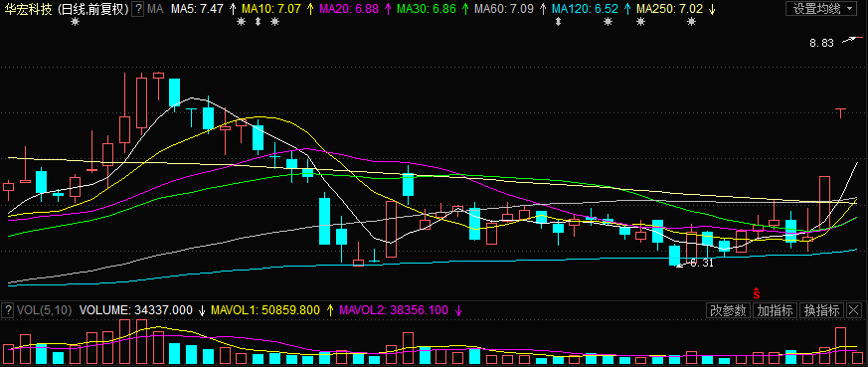Viewport: 868px width, 367px height.
Task: Click the 6.31 low price label
Action: (x=701, y=264)
